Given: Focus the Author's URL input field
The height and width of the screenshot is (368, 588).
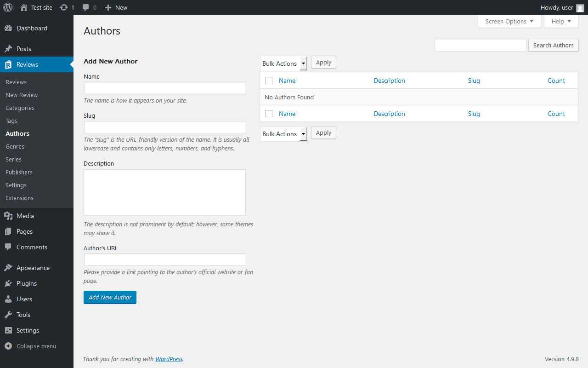Looking at the screenshot, I should (165, 259).
